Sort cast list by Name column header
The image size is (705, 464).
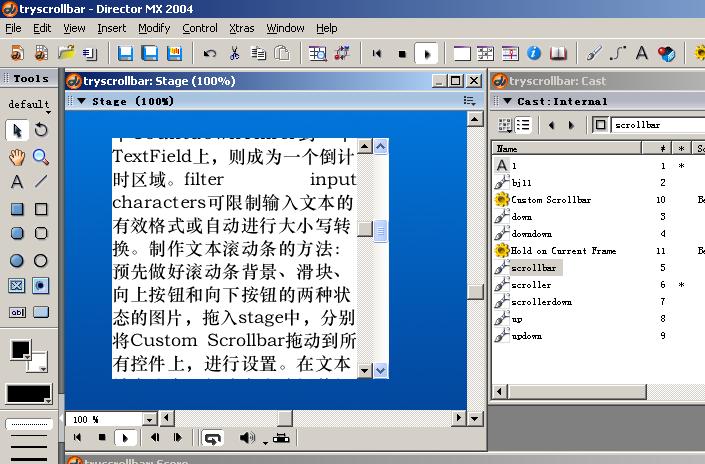tap(567, 148)
